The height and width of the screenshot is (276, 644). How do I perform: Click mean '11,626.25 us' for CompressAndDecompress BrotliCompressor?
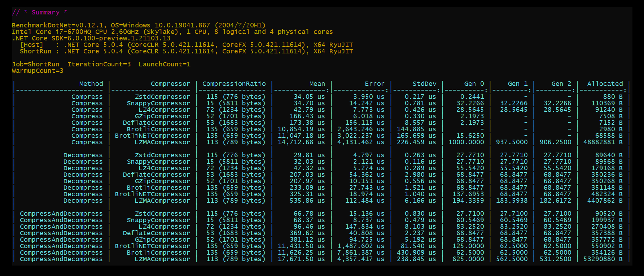point(301,253)
